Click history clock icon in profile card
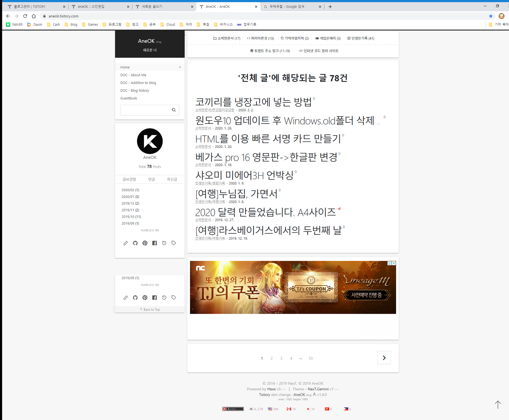 tap(164, 243)
